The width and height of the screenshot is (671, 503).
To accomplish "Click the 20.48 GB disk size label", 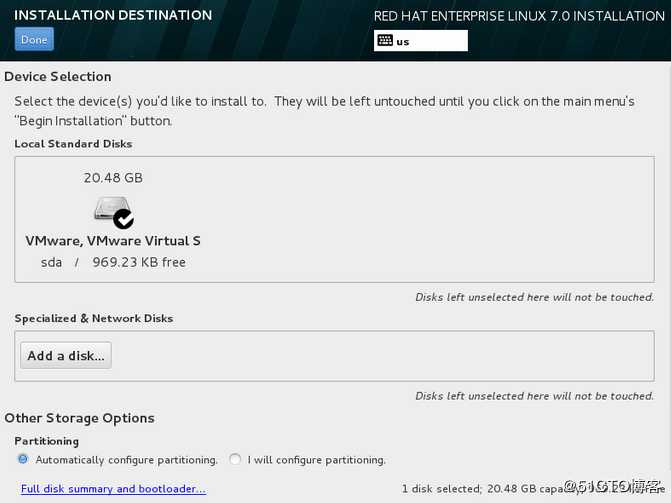I will [x=113, y=178].
